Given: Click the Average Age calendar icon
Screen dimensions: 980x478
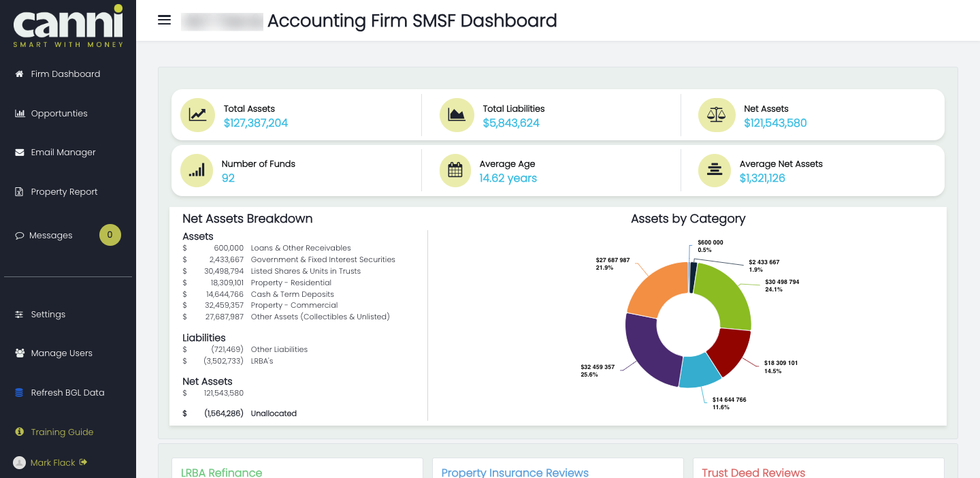Looking at the screenshot, I should tap(455, 170).
